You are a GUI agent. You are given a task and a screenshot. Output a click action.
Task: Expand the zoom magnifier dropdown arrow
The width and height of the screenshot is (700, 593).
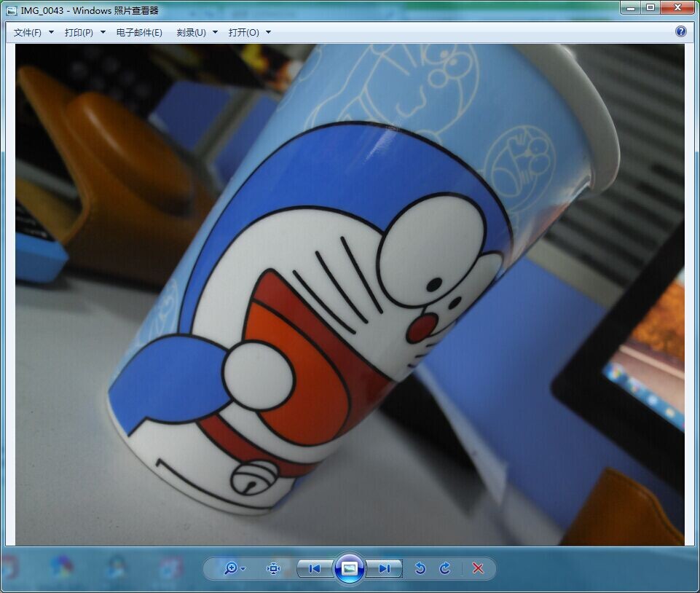click(243, 569)
